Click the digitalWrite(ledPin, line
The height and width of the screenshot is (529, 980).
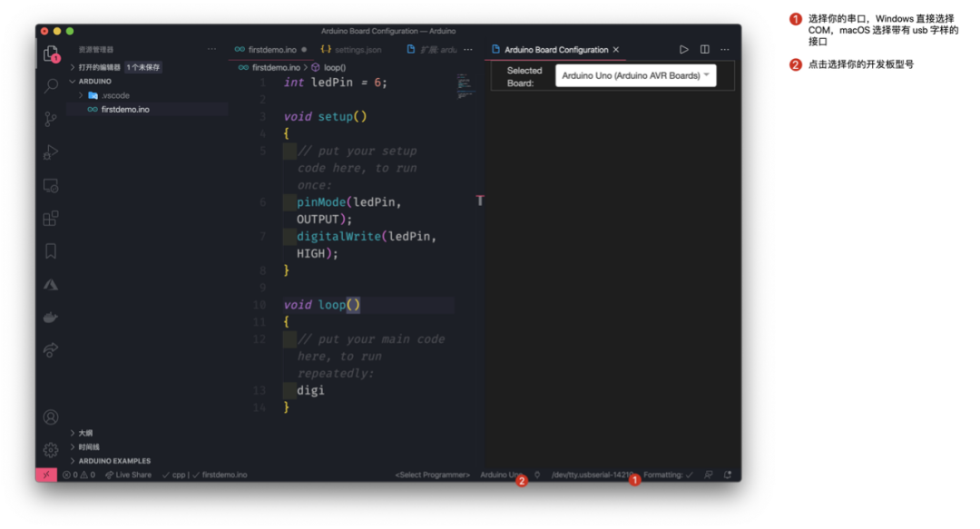click(x=367, y=236)
